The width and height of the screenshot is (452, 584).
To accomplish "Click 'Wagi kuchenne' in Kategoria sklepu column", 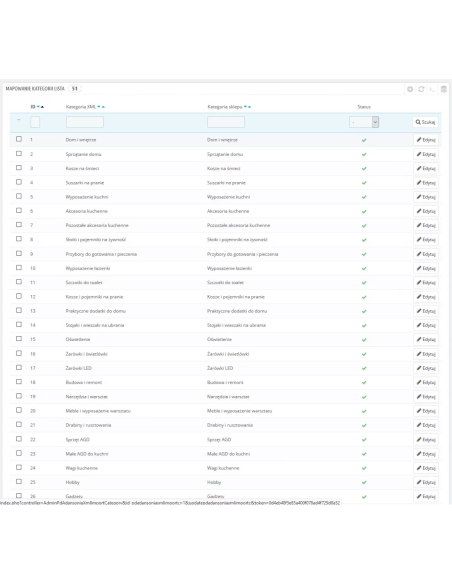I will tap(223, 468).
